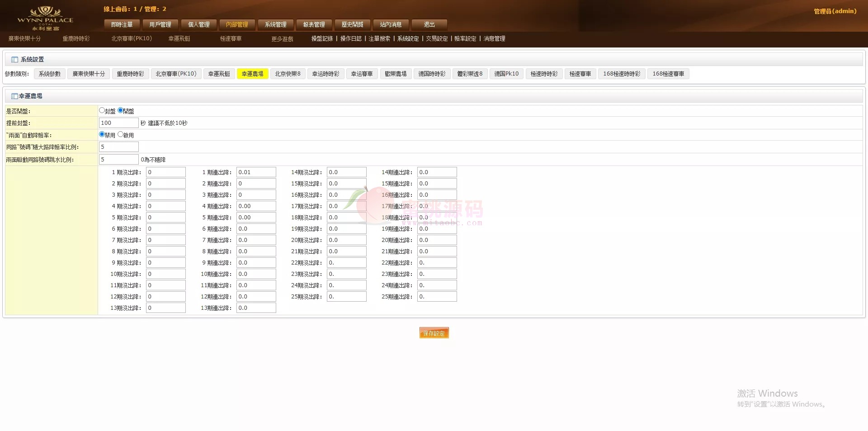Screen dimensions: 868x431
Task: Select the 開盤 radio button
Action: [120, 110]
